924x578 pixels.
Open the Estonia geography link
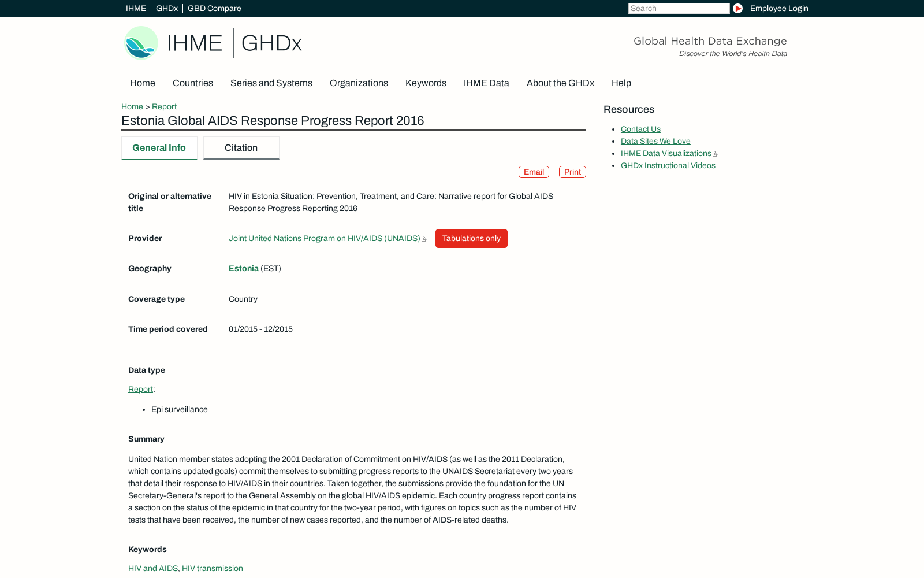244,269
